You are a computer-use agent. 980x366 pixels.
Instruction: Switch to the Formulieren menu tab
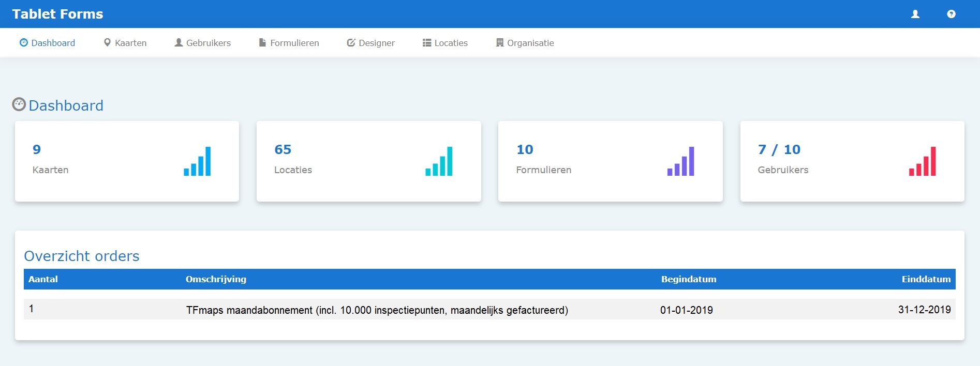click(x=289, y=43)
